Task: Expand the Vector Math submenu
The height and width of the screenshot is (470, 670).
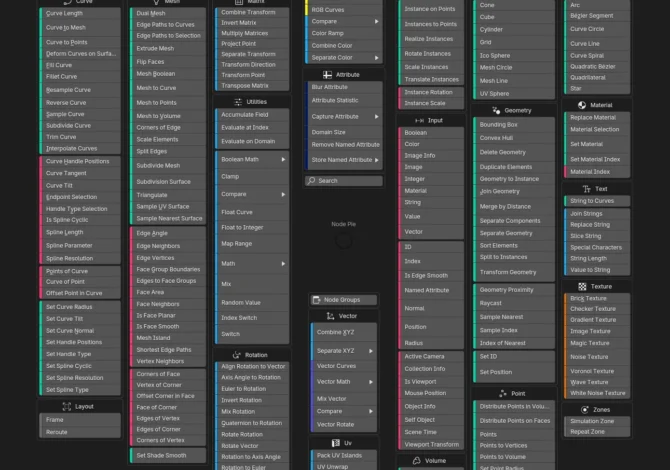Action: [x=371, y=382]
